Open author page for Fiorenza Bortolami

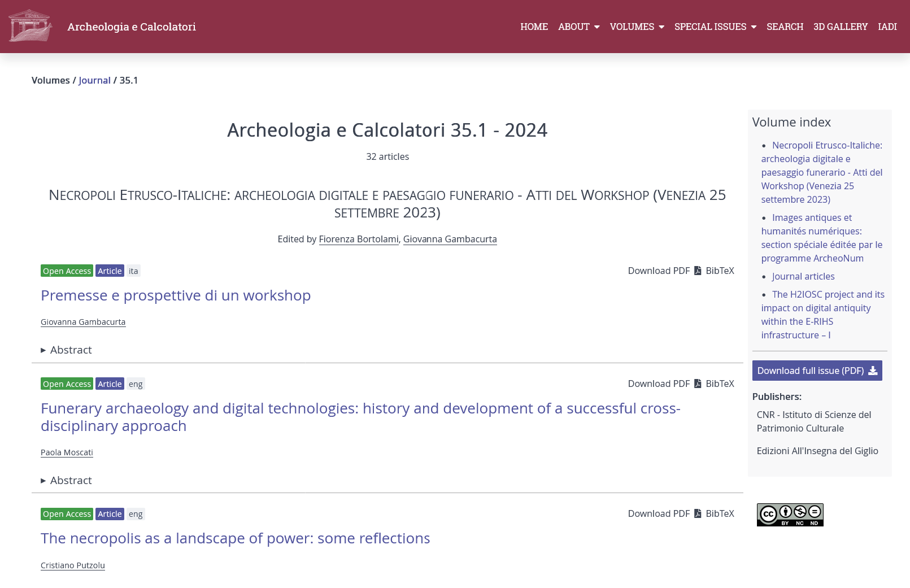click(x=358, y=239)
